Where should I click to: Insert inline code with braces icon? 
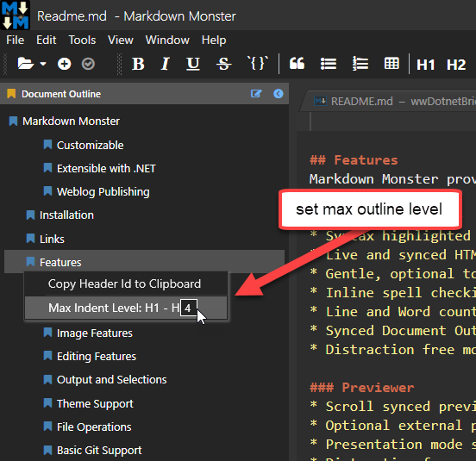click(258, 64)
